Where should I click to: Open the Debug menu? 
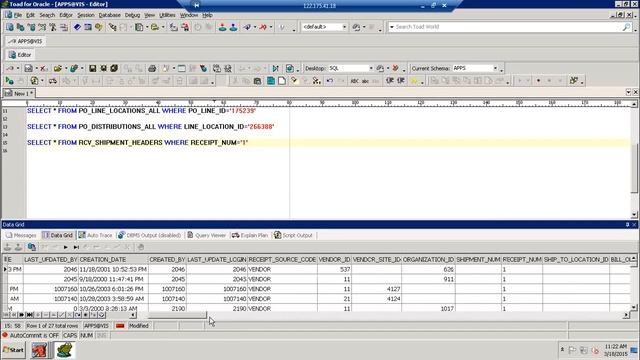click(132, 15)
